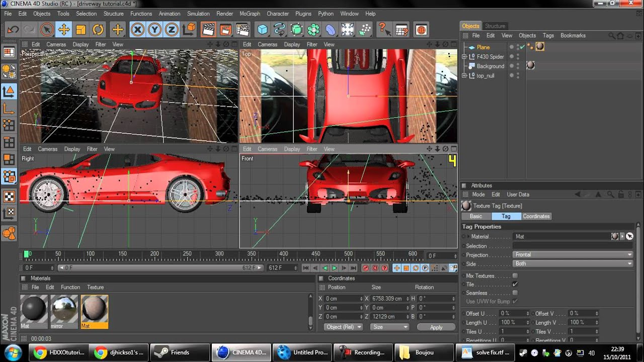The height and width of the screenshot is (362, 644).
Task: Expand the F430 Spider object tree
Action: pos(464,57)
